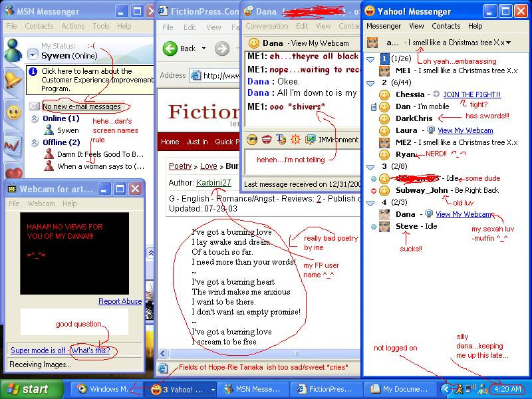Click Dana's webcam icon in Yahoo contact list
532x399 pixels.
tap(429, 213)
